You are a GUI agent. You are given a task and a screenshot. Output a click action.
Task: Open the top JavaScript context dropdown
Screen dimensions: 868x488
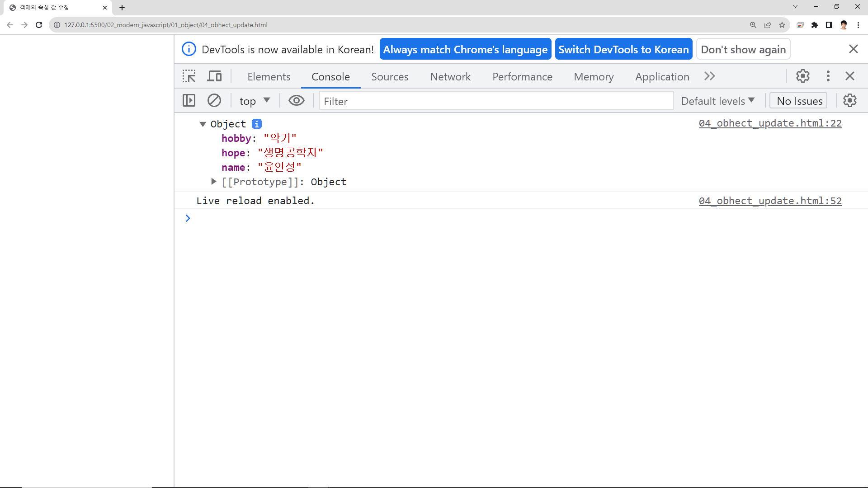coord(255,101)
